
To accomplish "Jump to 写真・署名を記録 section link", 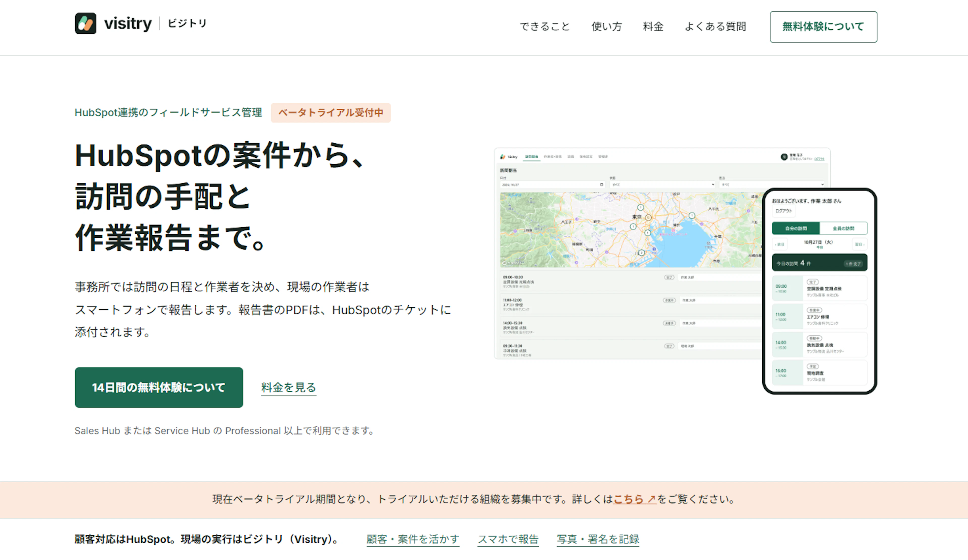I will click(x=598, y=539).
